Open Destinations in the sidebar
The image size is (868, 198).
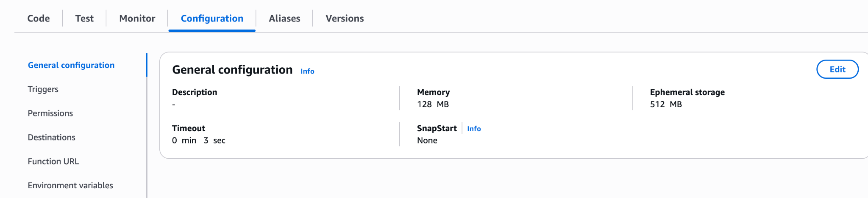click(x=51, y=137)
